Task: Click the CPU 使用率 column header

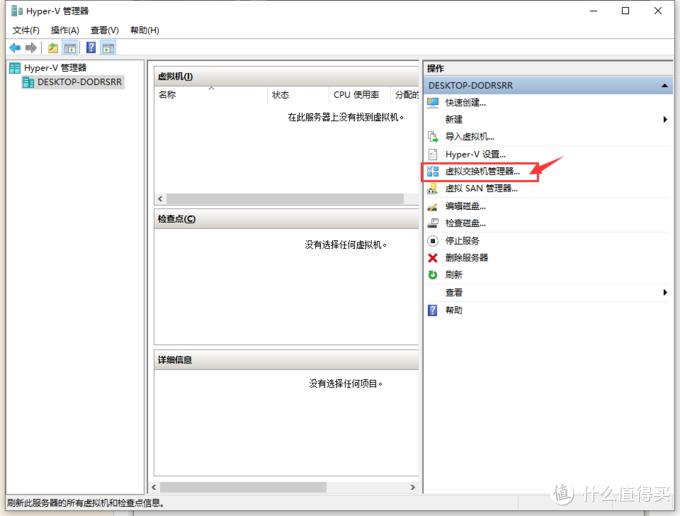Action: tap(360, 95)
